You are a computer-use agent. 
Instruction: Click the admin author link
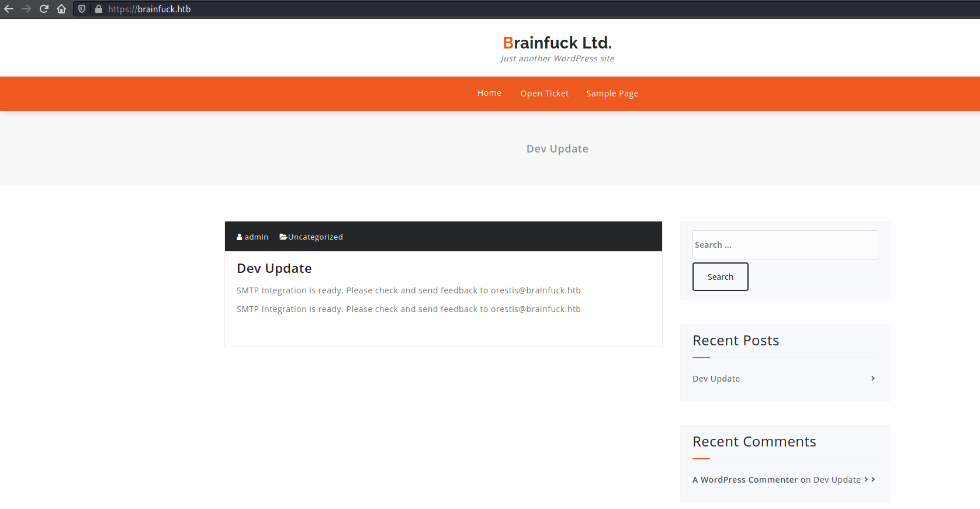coord(257,237)
